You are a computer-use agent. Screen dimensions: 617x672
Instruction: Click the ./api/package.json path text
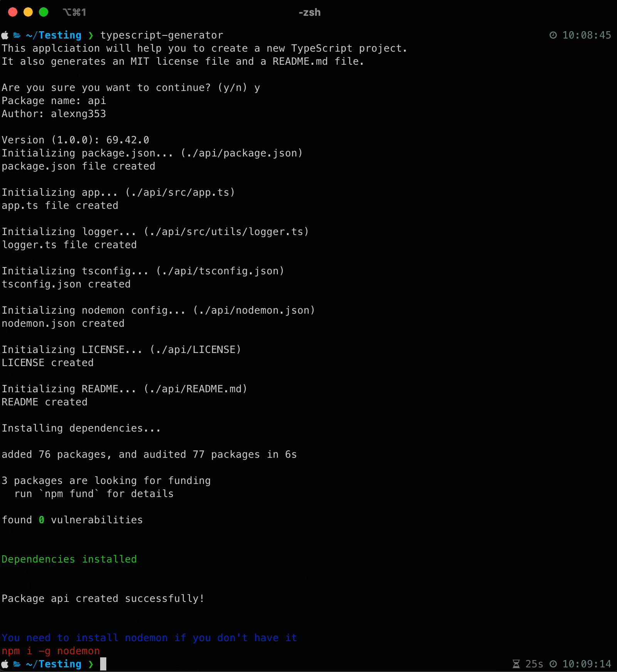(241, 153)
